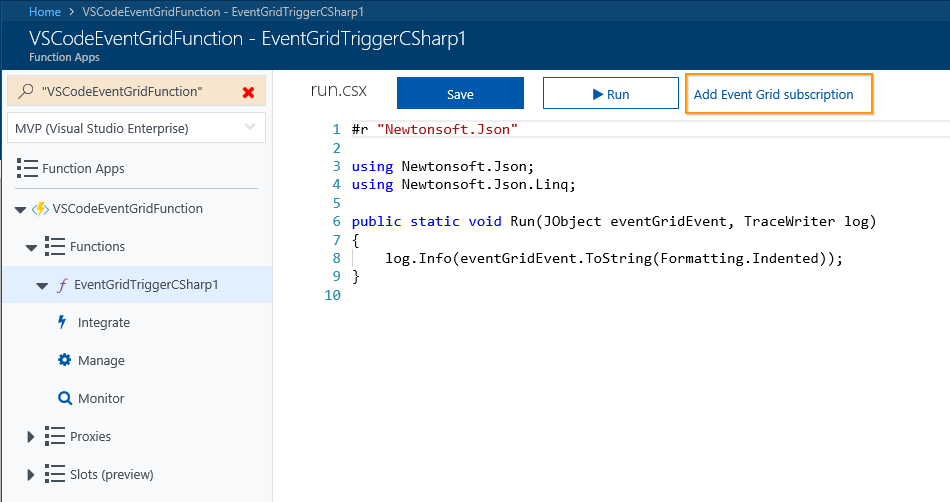Click the Monitor magnifier icon
This screenshot has width=950, height=502.
(65, 398)
